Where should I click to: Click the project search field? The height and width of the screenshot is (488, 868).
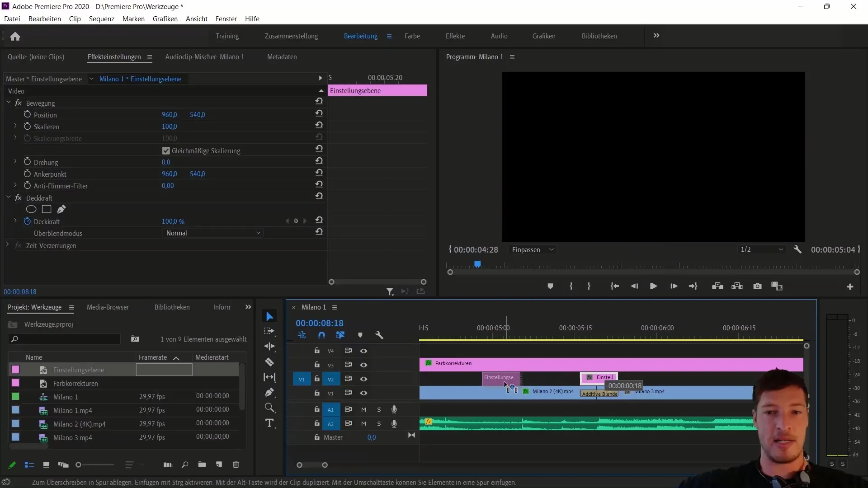(x=65, y=339)
